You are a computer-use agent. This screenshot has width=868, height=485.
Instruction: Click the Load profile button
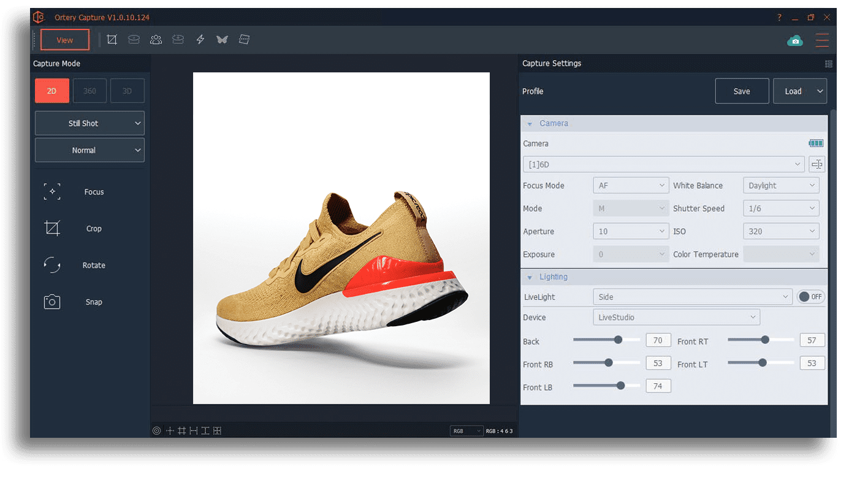pos(799,91)
